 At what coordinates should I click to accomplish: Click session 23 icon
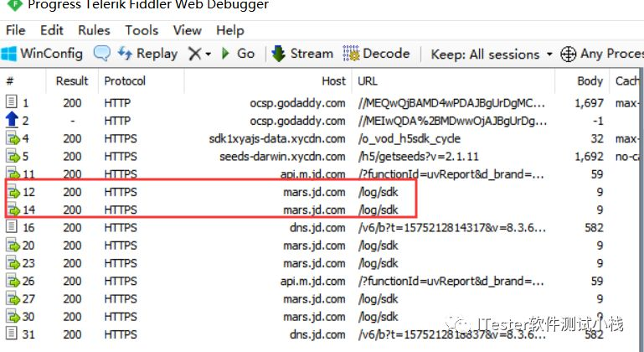coord(13,263)
